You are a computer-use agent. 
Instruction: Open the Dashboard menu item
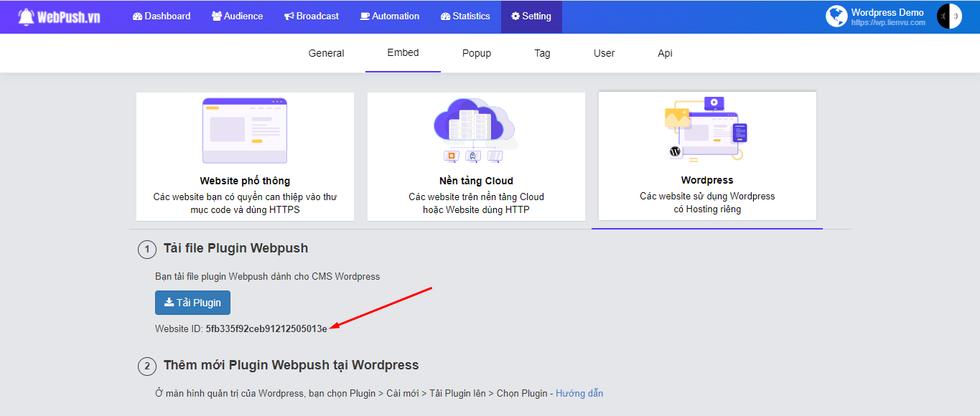click(x=162, y=16)
